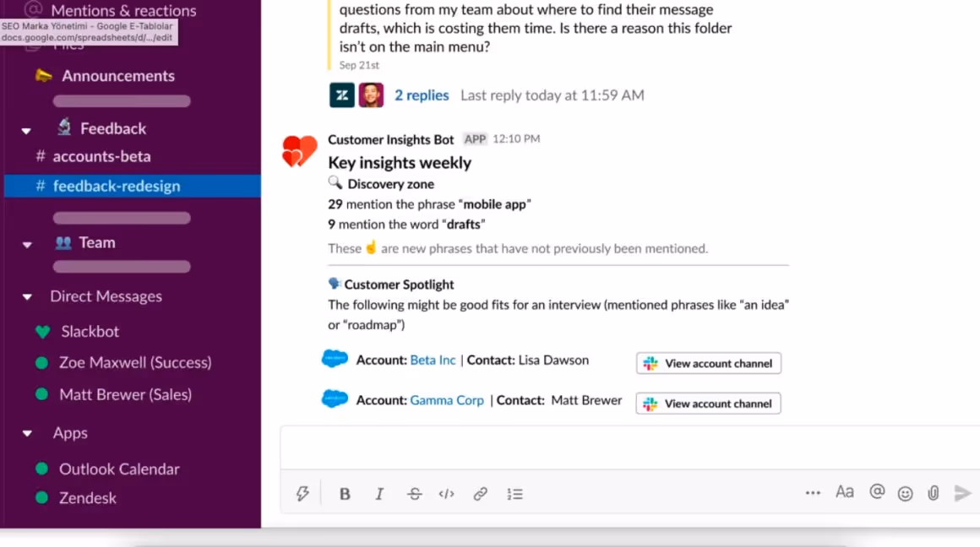Click the Zendesk avatar in thread replies
The width and height of the screenshot is (980, 547).
[x=342, y=95]
